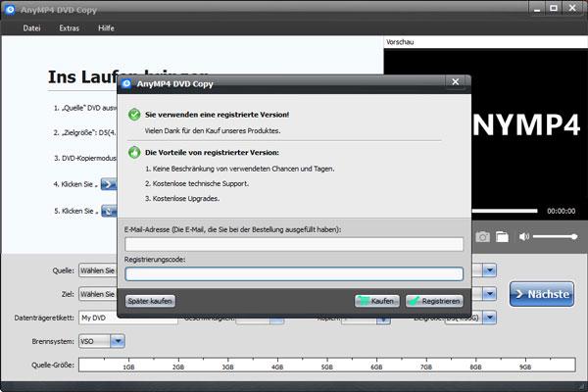Click the Kaufen button in the dialog
Image resolution: width=588 pixels, height=392 pixels.
point(377,301)
